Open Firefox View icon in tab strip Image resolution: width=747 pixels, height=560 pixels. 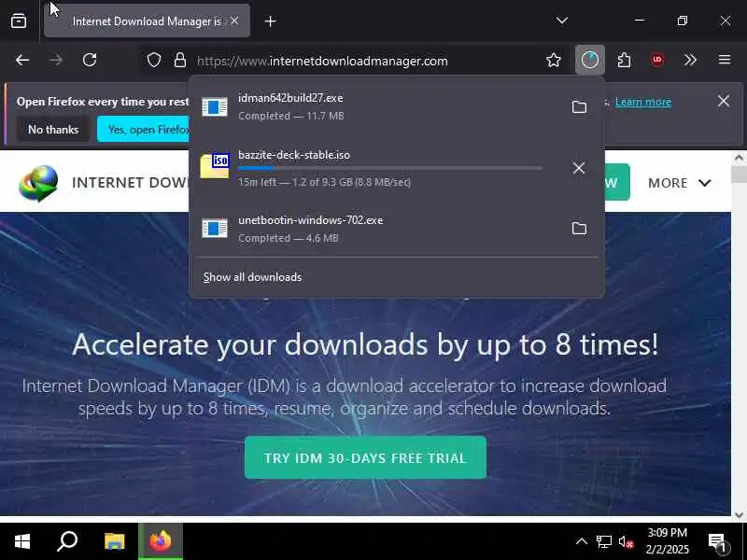[19, 21]
